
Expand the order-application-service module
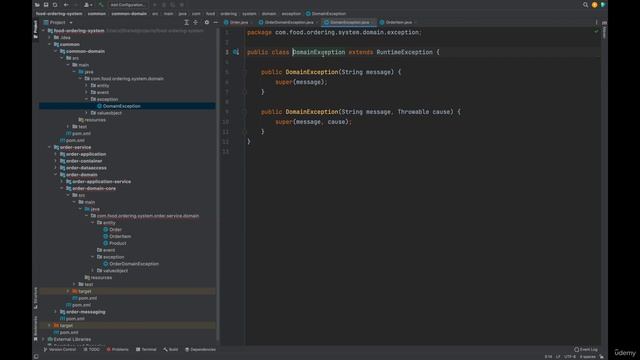[x=62, y=181]
